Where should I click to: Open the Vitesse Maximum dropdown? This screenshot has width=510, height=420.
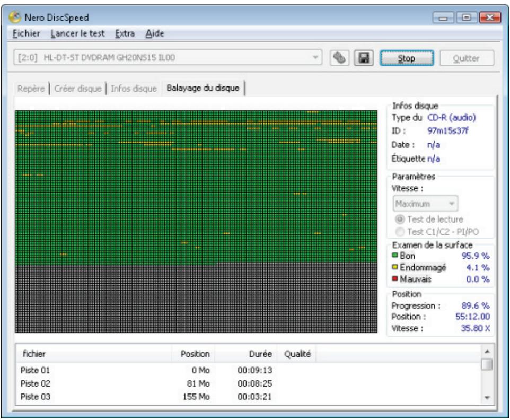click(425, 204)
